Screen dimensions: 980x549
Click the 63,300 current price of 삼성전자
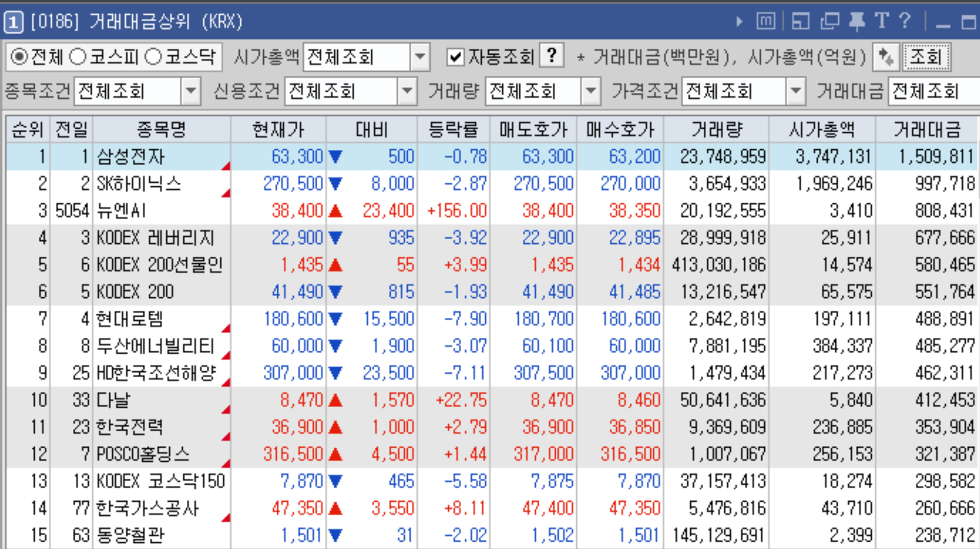point(297,157)
